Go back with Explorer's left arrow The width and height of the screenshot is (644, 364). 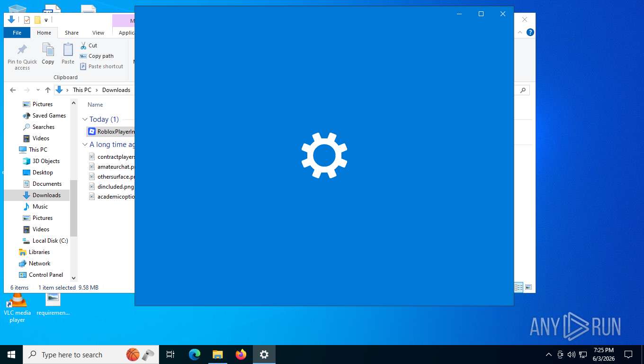pos(13,90)
